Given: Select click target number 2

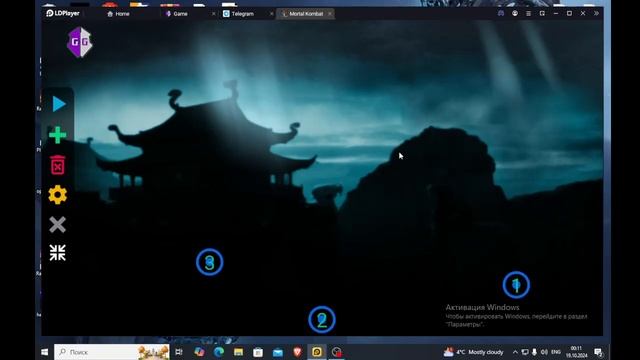Looking at the screenshot, I should [322, 320].
